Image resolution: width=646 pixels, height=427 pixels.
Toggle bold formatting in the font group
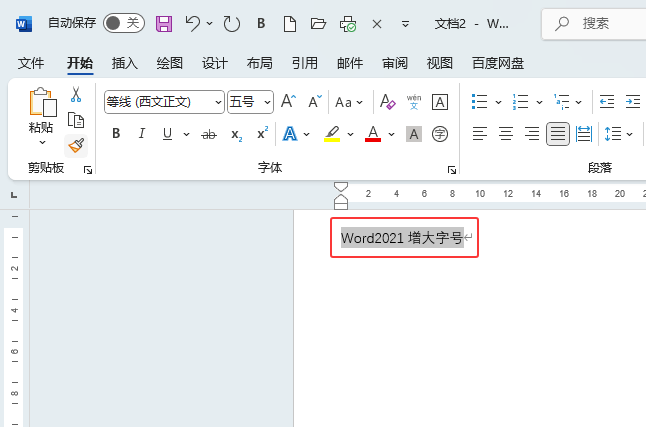(x=116, y=134)
